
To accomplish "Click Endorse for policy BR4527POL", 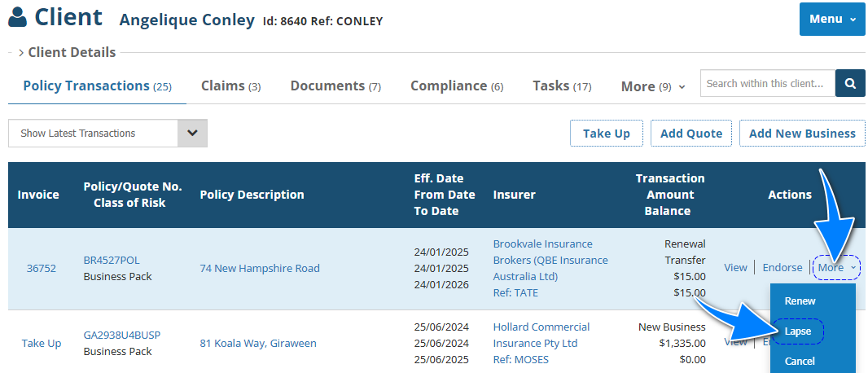I will [x=782, y=267].
